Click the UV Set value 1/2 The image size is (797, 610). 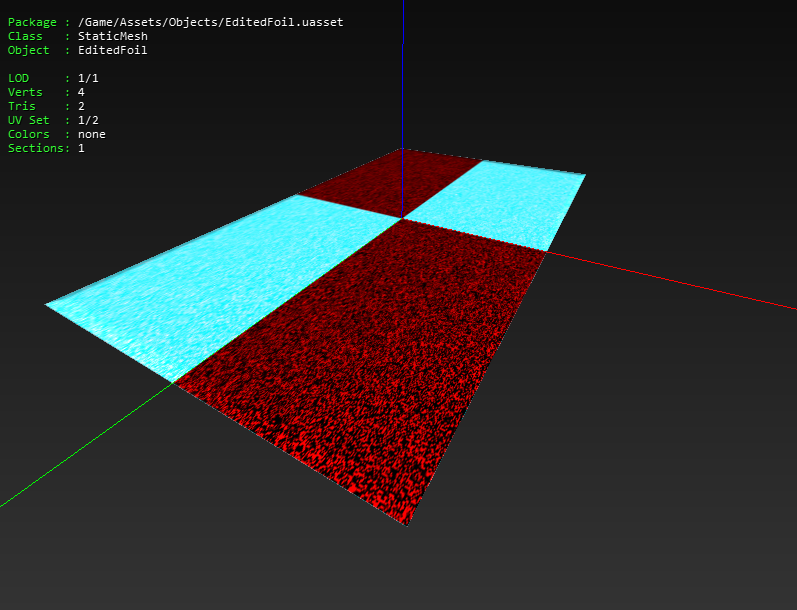(x=88, y=120)
